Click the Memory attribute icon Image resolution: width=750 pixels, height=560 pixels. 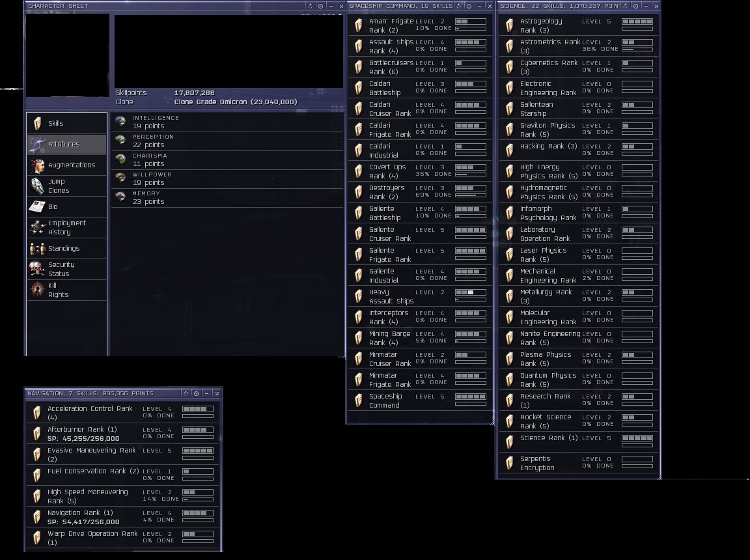[120, 197]
